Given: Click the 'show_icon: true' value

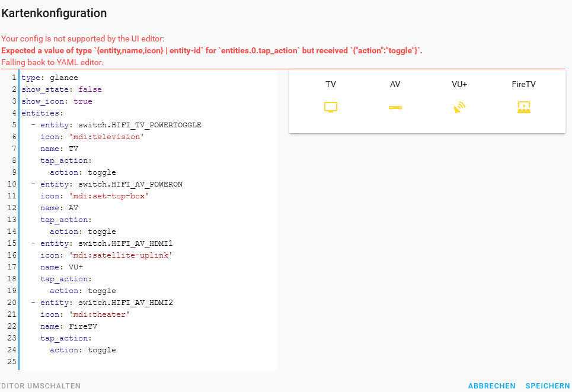Looking at the screenshot, I should click(83, 101).
